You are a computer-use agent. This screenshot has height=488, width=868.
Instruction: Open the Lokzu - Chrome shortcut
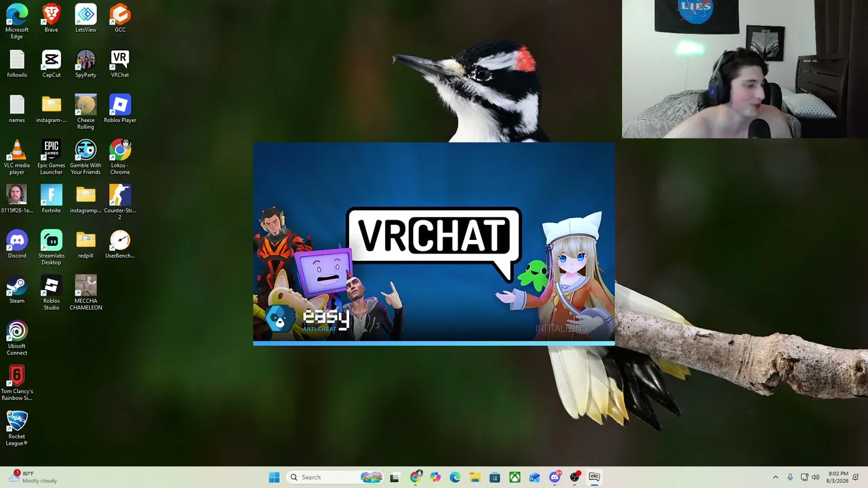click(120, 157)
